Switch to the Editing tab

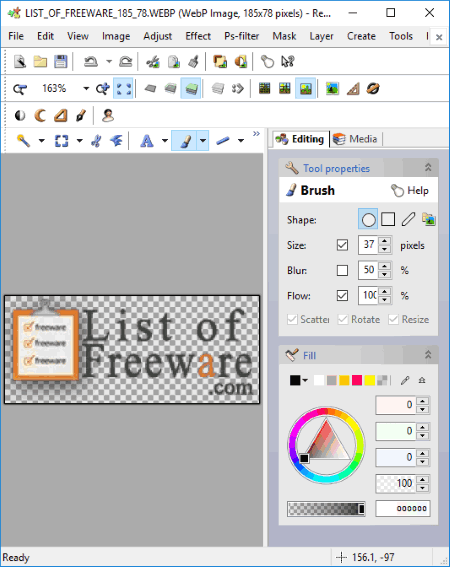300,139
